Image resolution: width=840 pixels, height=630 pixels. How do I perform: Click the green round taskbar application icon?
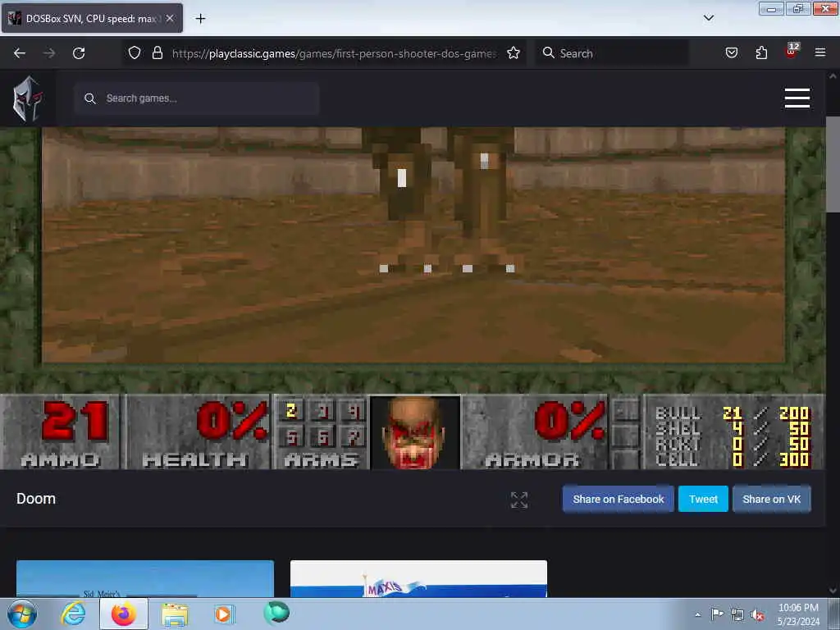[x=276, y=614]
